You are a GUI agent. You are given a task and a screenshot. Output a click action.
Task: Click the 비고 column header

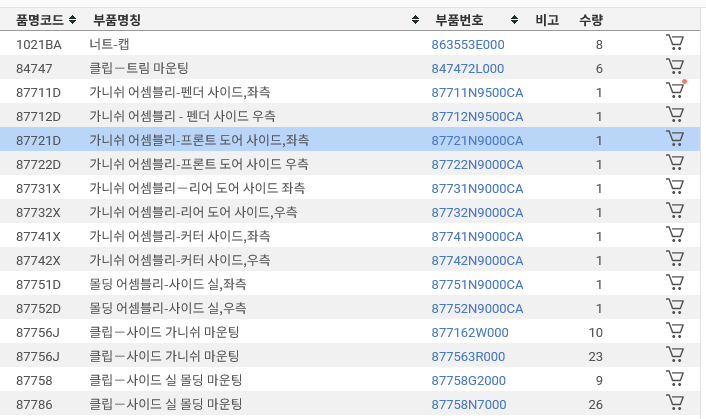547,20
